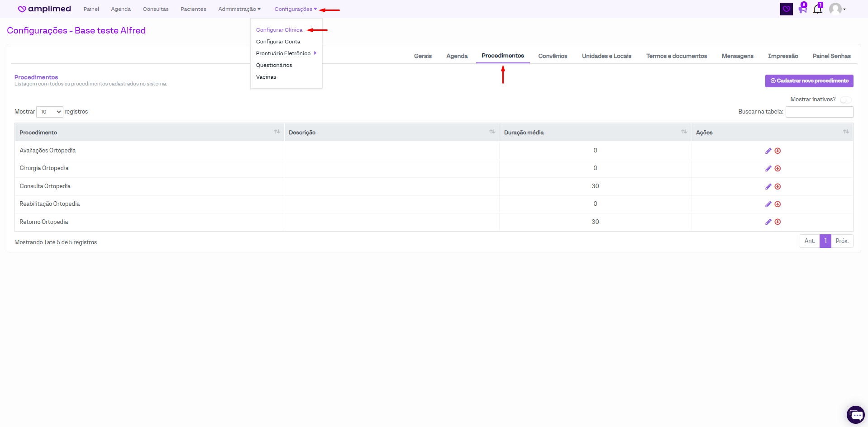
Task: Toggle the Mostrar inativos switch
Action: (845, 100)
